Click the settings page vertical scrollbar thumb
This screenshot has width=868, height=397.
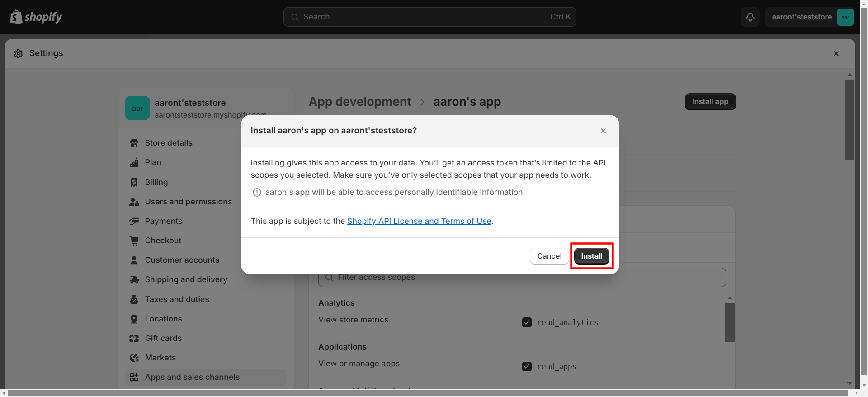[849, 120]
